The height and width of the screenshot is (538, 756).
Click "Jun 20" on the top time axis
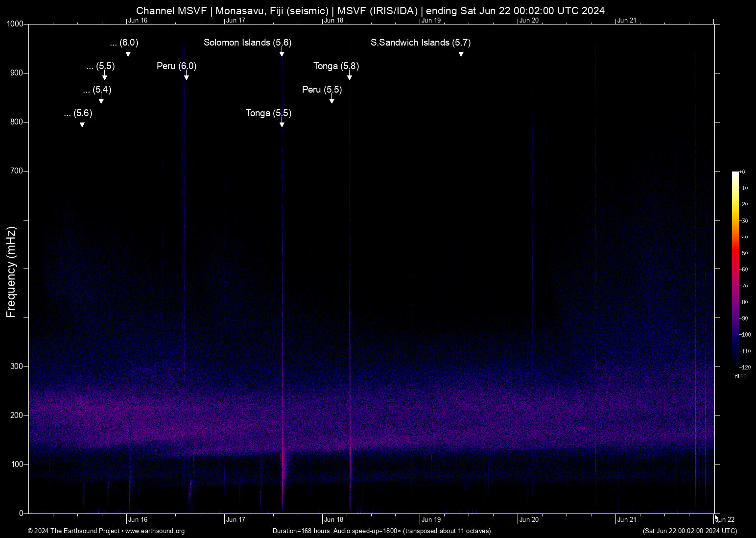(529, 21)
